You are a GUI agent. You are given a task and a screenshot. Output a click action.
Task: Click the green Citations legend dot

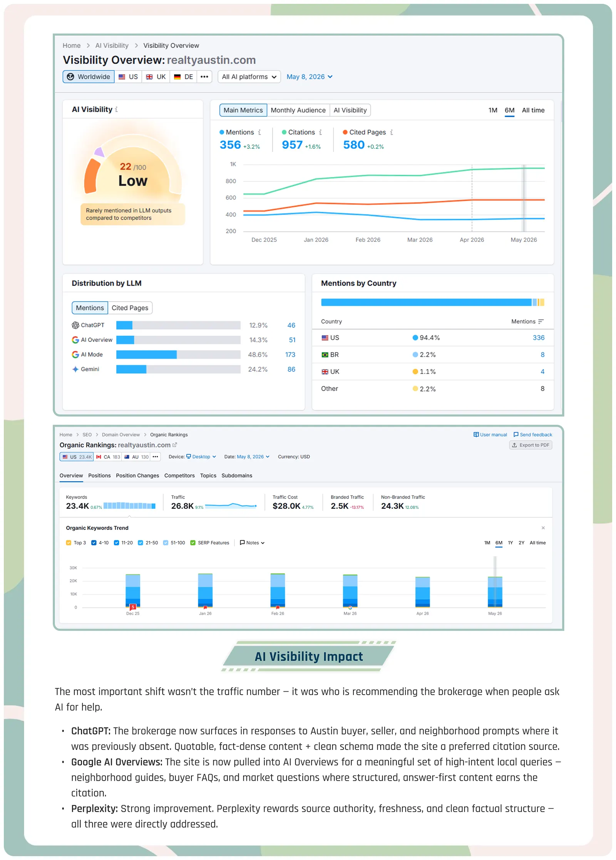[x=284, y=132]
